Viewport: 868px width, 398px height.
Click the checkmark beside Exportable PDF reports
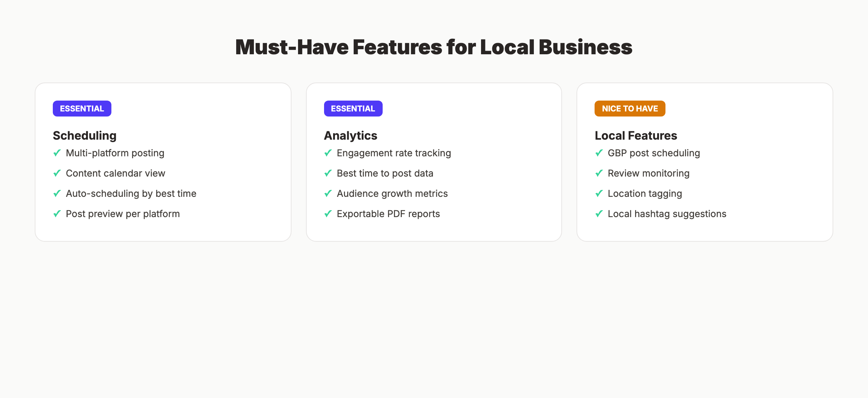tap(328, 214)
